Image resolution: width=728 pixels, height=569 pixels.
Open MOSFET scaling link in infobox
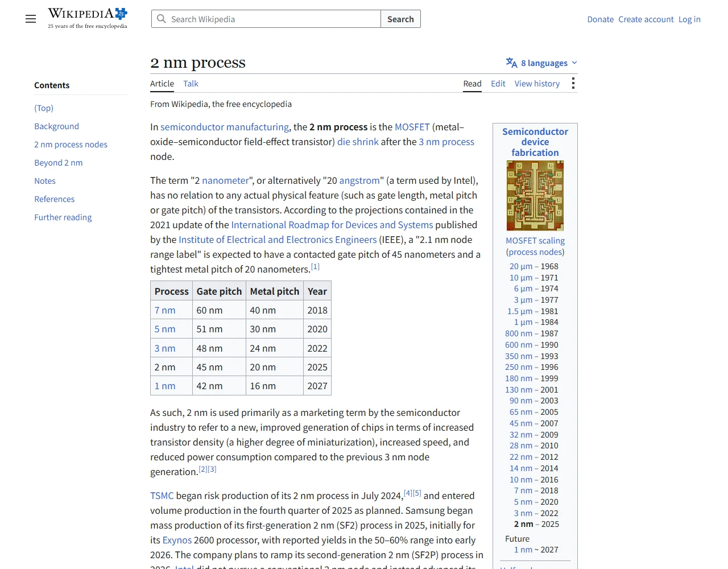(535, 241)
